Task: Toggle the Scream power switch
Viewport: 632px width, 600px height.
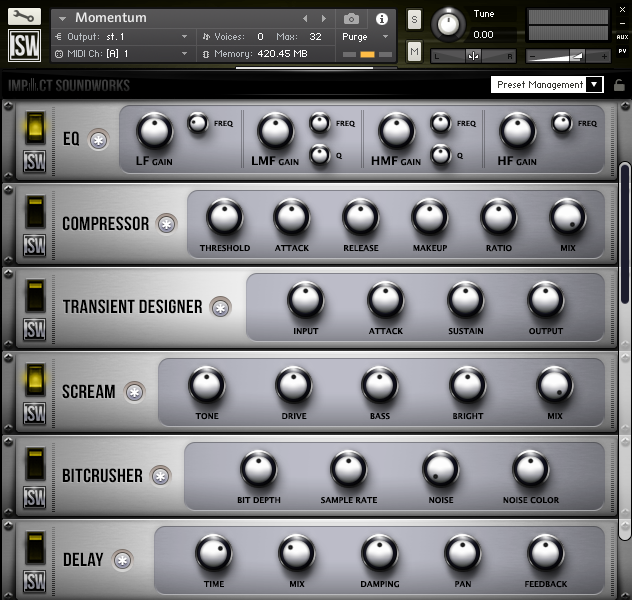Action: 35,380
